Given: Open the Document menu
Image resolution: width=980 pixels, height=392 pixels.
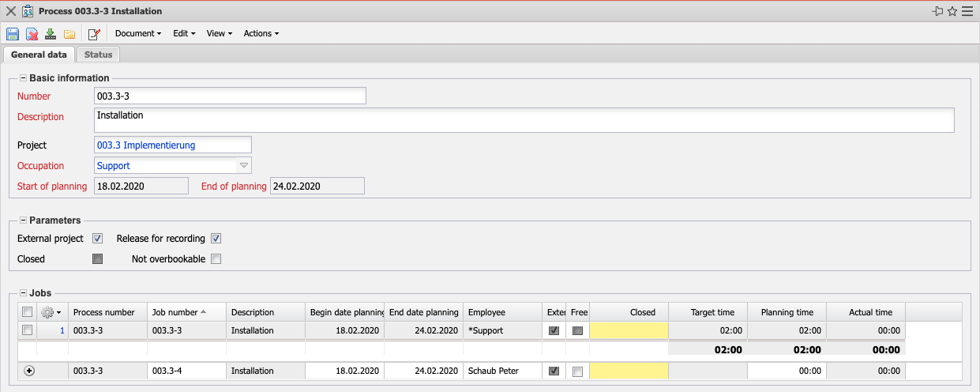Looking at the screenshot, I should pos(137,34).
